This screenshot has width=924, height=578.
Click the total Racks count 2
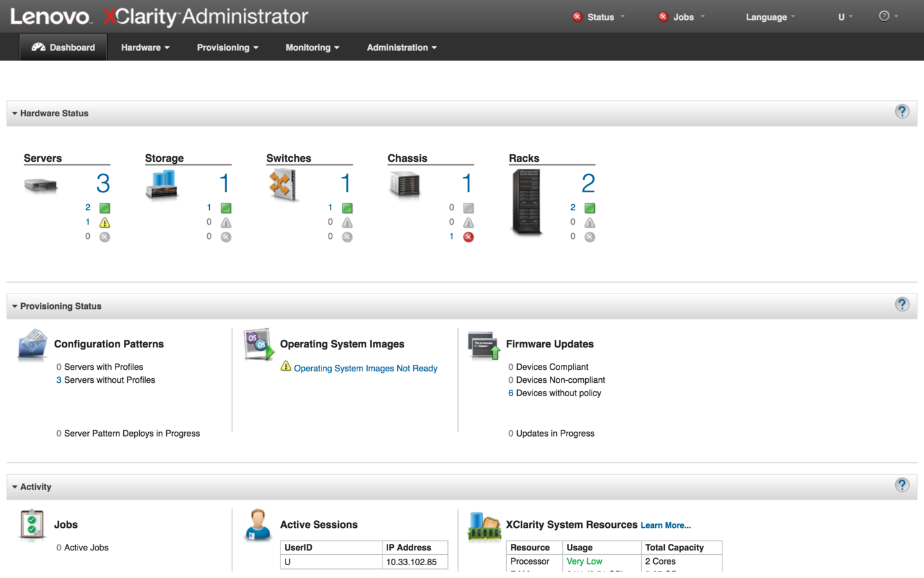588,184
